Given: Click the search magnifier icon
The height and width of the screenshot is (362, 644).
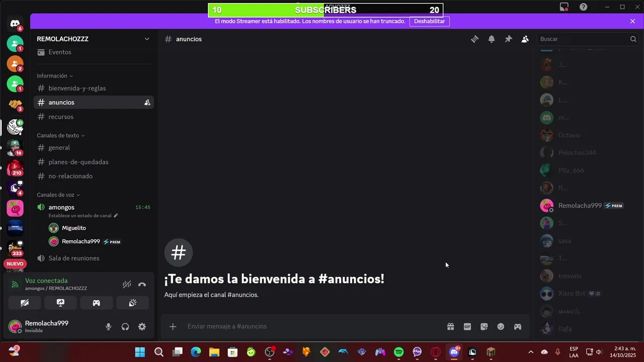Looking at the screenshot, I should [x=633, y=39].
